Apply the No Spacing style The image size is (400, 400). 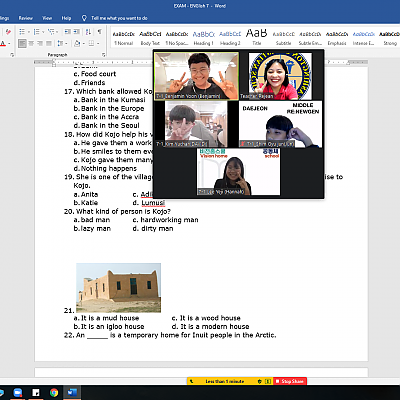pyautogui.click(x=177, y=38)
